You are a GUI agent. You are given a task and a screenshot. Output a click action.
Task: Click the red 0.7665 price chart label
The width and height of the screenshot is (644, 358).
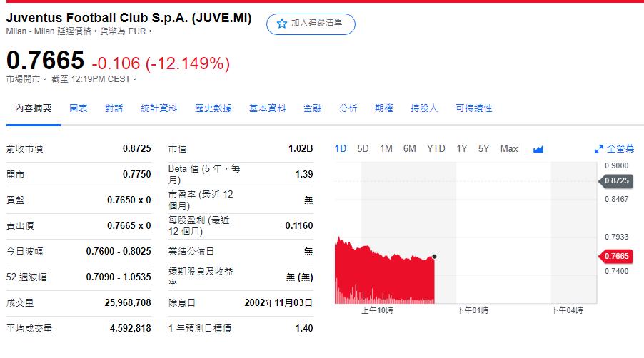coord(616,256)
